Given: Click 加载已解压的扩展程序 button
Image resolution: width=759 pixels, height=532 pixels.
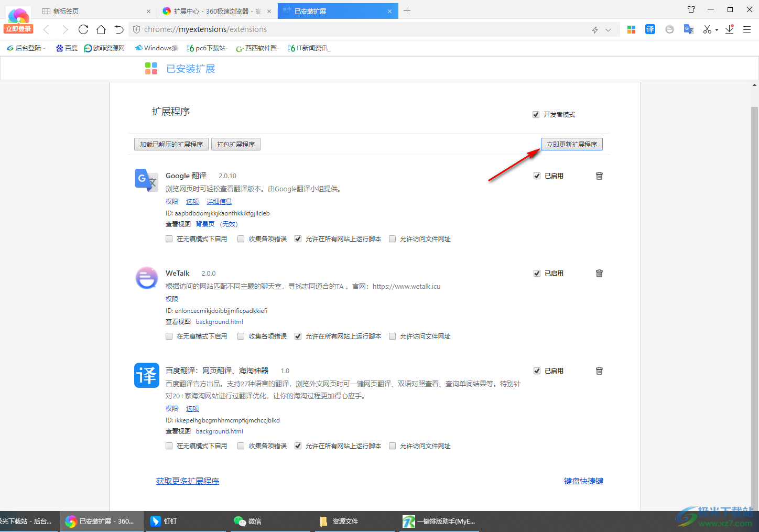Looking at the screenshot, I should point(171,145).
